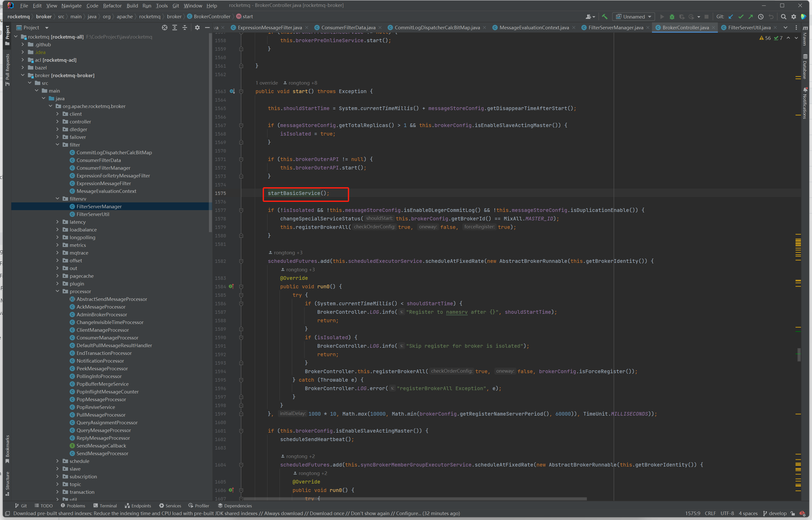Viewport: 812px width, 520px height.
Task: Expand the acl [rocketmq-acl] module
Action: 23,60
